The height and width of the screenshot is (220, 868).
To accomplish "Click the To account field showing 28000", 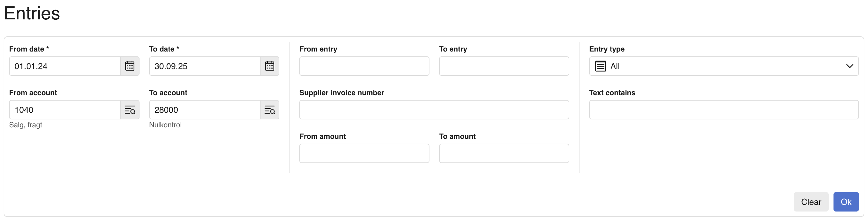I will click(205, 110).
